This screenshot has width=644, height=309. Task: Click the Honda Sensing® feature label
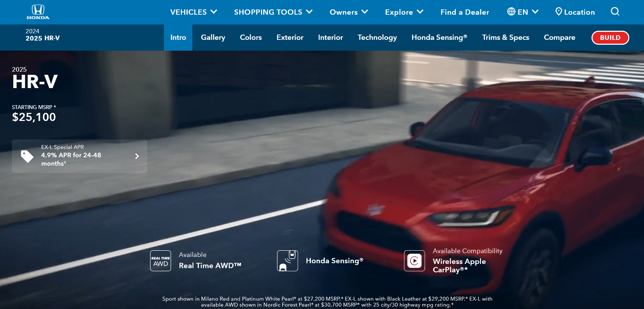[334, 261]
